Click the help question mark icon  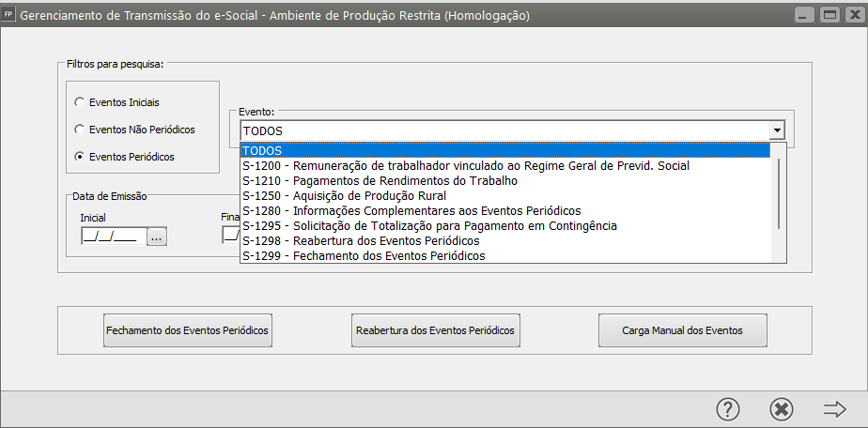[x=728, y=409]
